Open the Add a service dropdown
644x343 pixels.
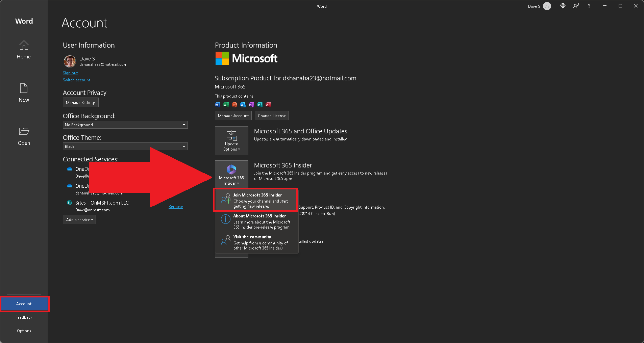click(x=79, y=220)
